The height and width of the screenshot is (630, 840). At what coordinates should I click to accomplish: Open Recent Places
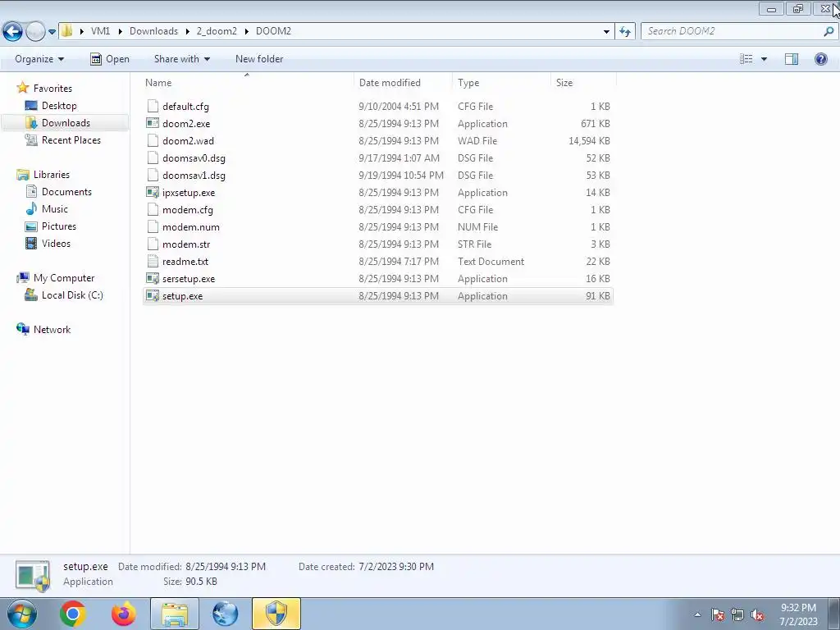pos(71,139)
